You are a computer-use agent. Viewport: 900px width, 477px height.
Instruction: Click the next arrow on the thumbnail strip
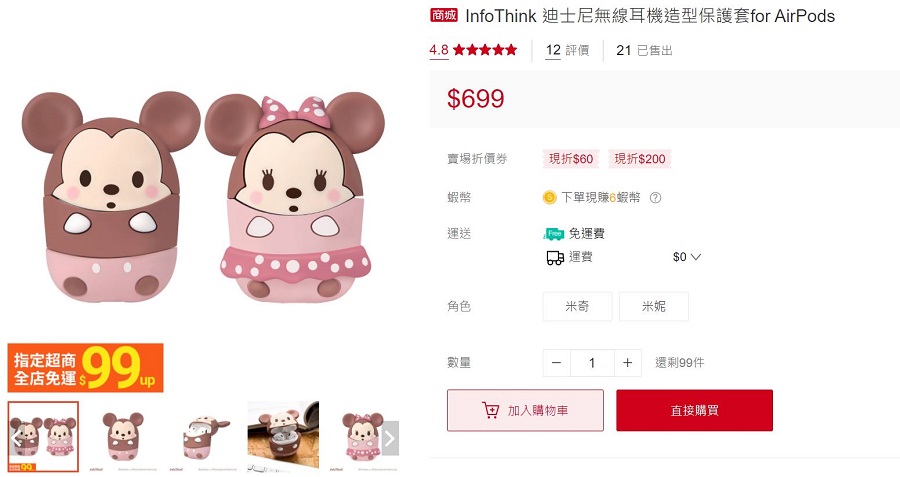(390, 438)
